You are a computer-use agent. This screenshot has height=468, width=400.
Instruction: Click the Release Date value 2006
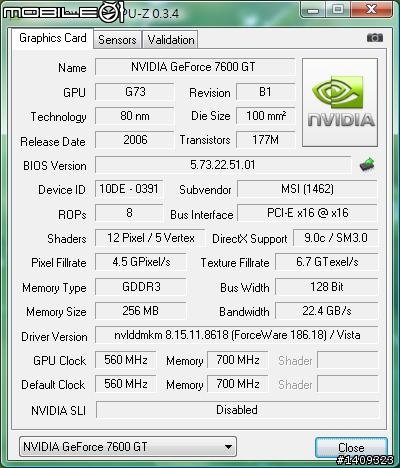(x=135, y=140)
